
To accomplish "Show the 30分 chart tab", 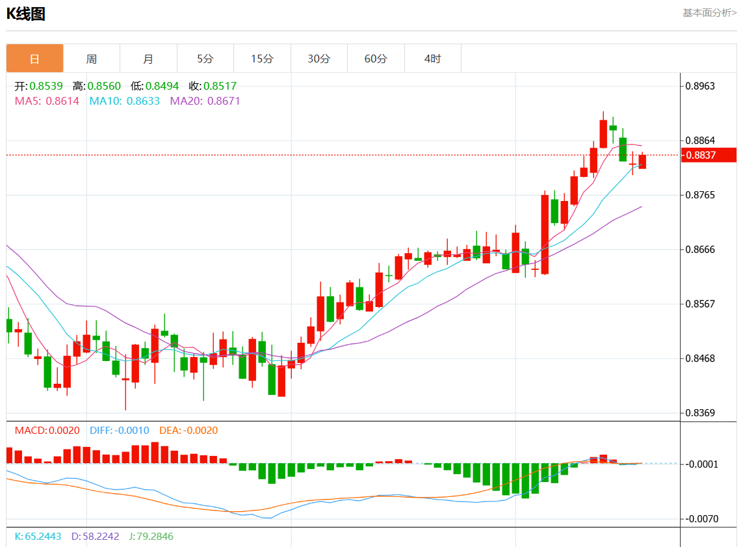I will point(319,59).
